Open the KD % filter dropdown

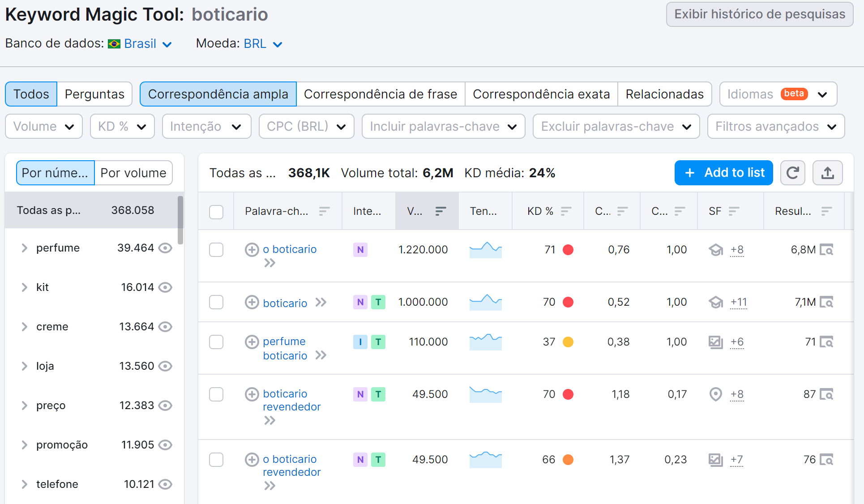[122, 127]
